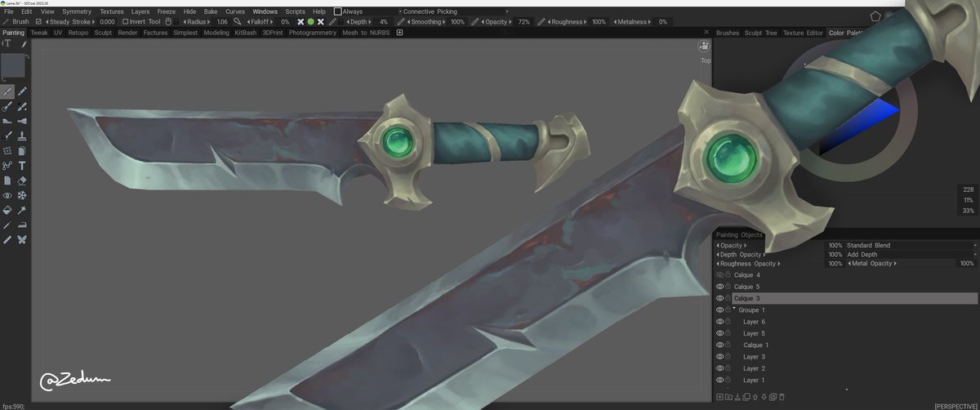Select the Text tool (T icon)

(23, 166)
